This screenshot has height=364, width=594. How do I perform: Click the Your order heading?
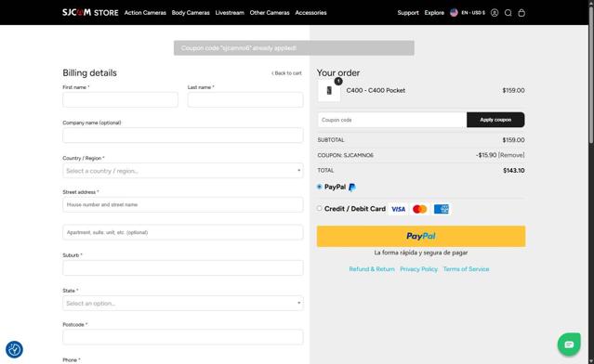point(338,73)
